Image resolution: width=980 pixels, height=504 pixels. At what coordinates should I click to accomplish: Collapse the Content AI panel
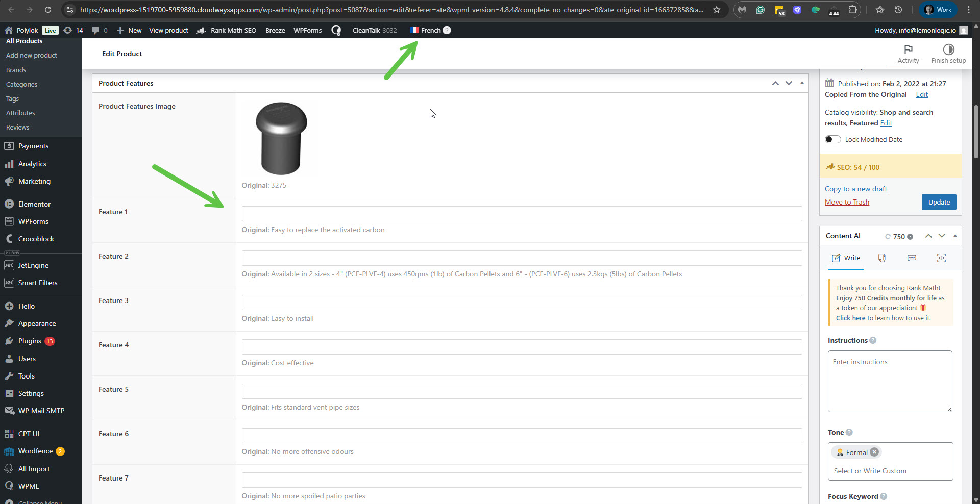tap(955, 236)
